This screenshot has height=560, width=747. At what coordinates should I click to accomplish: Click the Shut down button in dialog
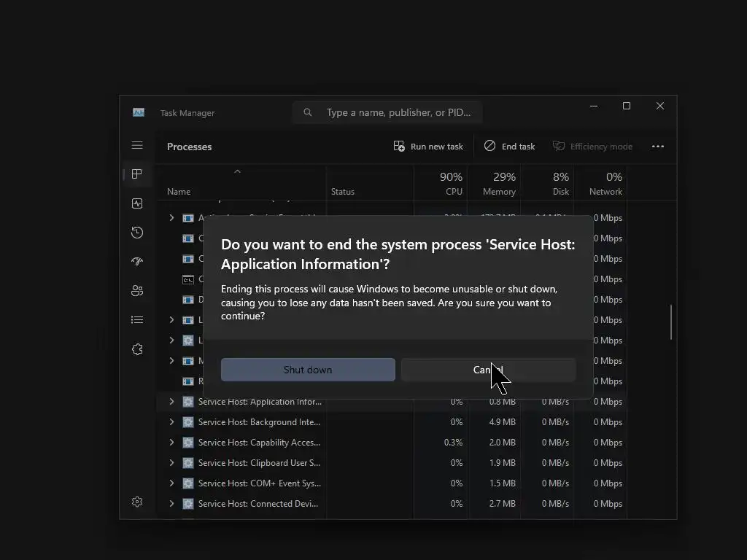308,370
